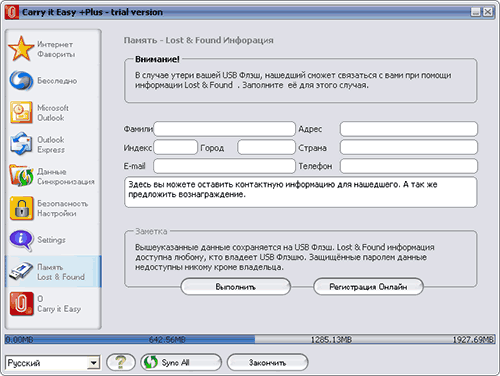The width and height of the screenshot is (500, 376).
Task: Click the Заметка group heading
Action: tap(151, 231)
